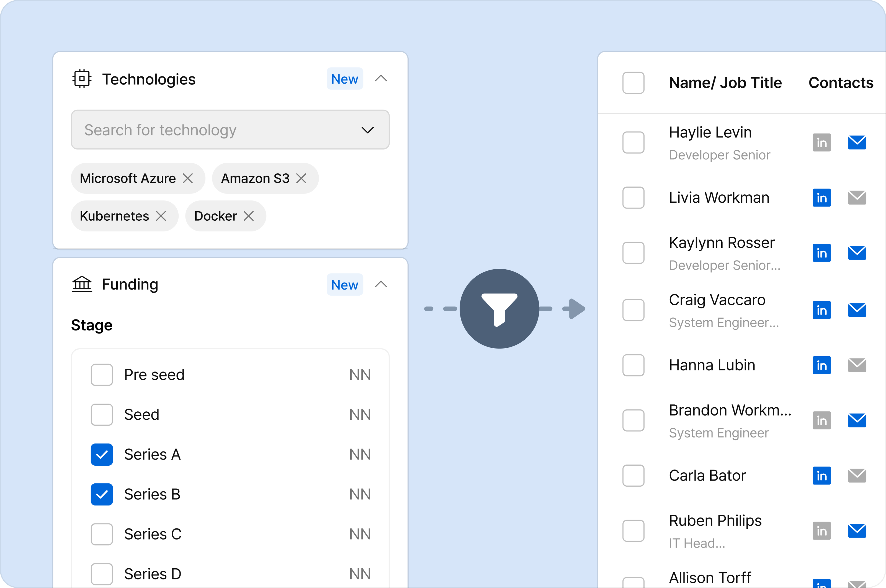Email Craig Vaccaro via envelope icon
Image resolution: width=886 pixels, height=588 pixels.
pyautogui.click(x=857, y=310)
